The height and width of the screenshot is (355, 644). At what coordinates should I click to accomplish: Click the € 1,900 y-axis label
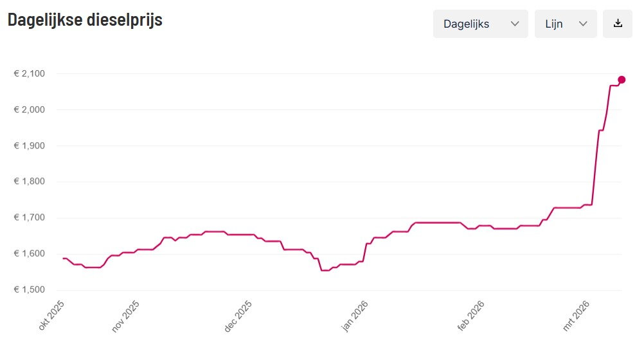point(29,145)
